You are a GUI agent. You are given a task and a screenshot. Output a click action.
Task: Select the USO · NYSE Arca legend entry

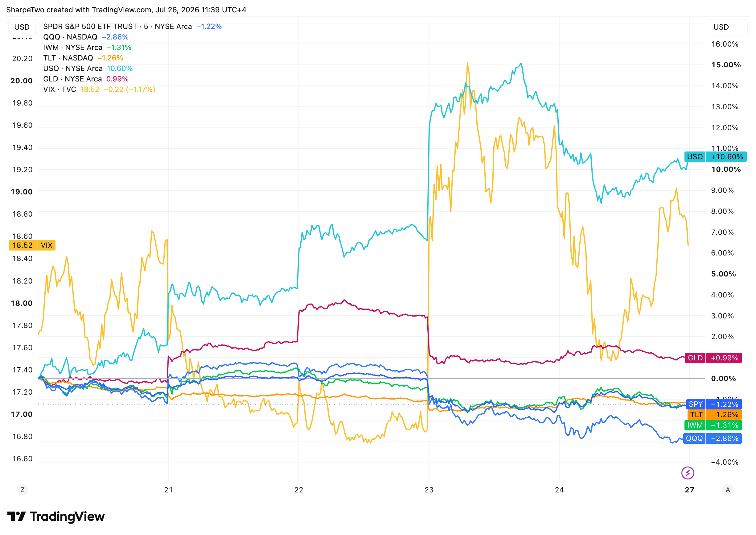pos(73,68)
